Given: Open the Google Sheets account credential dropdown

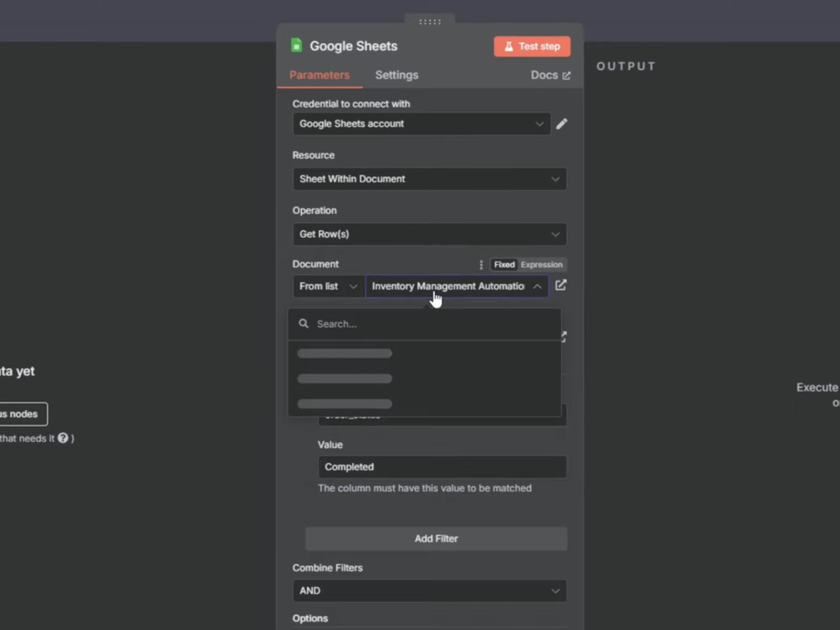Looking at the screenshot, I should point(422,123).
